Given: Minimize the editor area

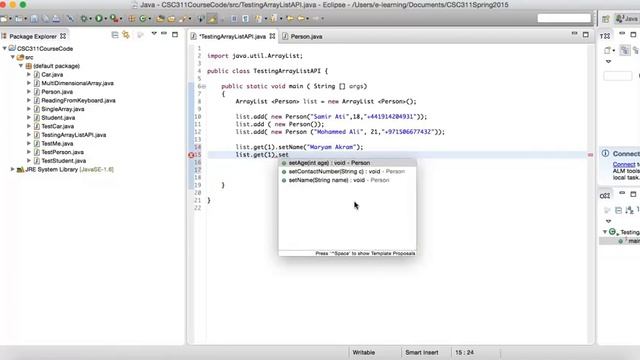Looking at the screenshot, I should coord(574,34).
